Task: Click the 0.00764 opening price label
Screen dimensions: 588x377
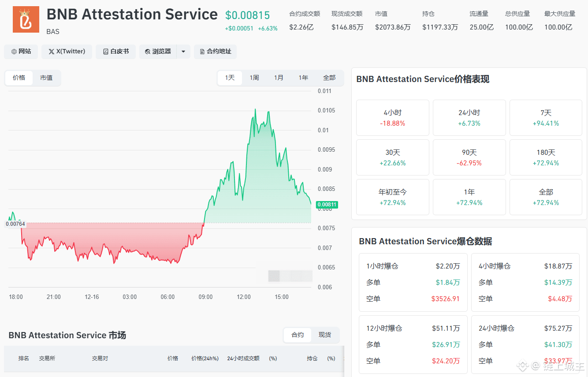Action: point(15,224)
